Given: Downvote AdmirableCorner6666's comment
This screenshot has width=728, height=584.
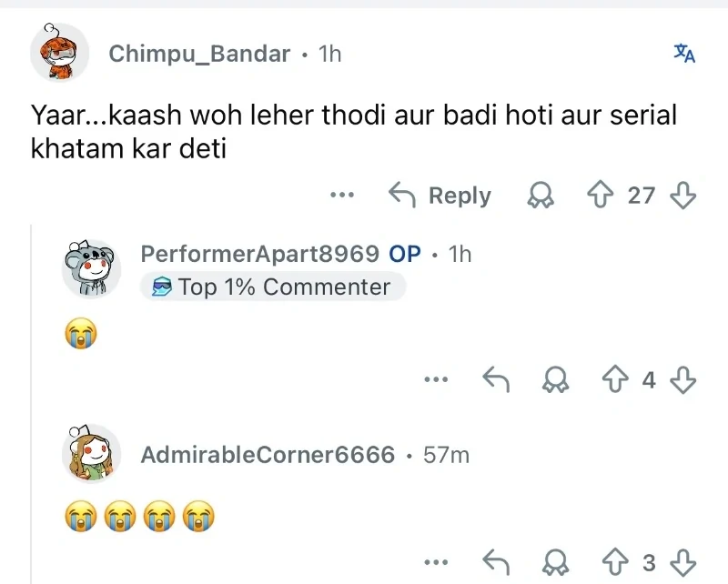Looking at the screenshot, I should tap(683, 563).
